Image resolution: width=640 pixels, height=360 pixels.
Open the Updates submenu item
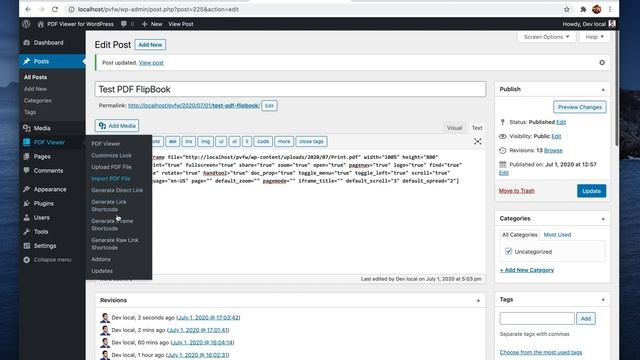[x=102, y=271]
